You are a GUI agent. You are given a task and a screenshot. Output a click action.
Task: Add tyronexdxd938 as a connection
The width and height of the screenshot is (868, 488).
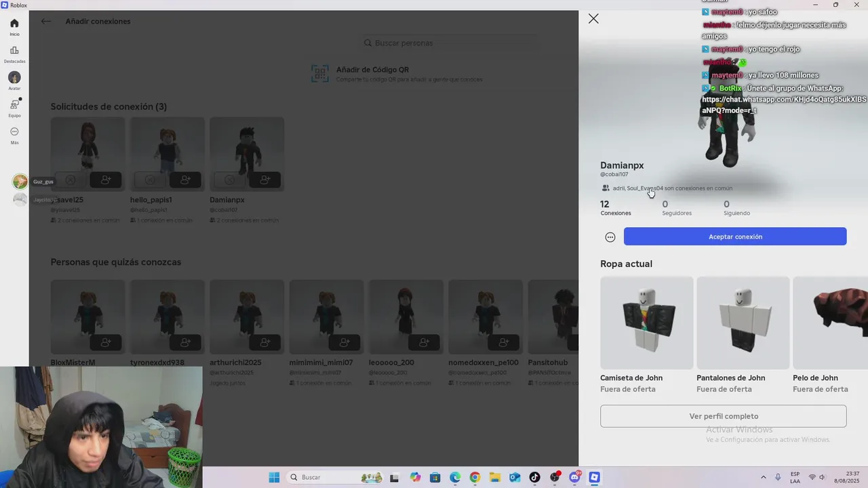[185, 342]
